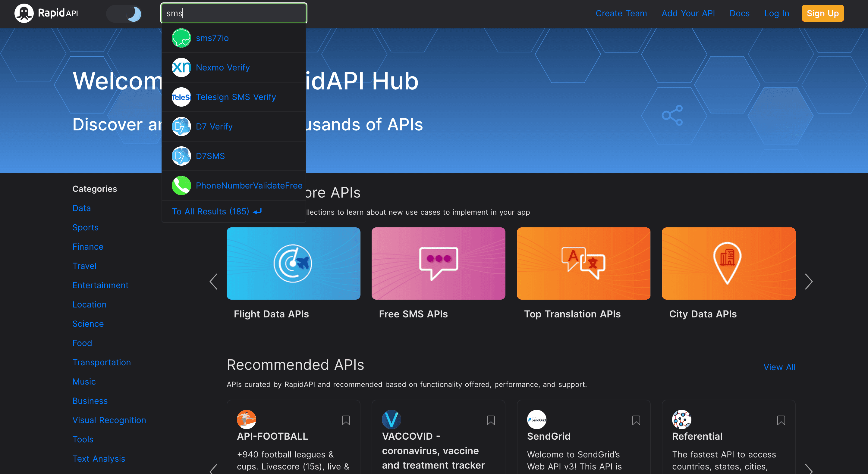Open Add Your API
The image size is (868, 474).
688,14
